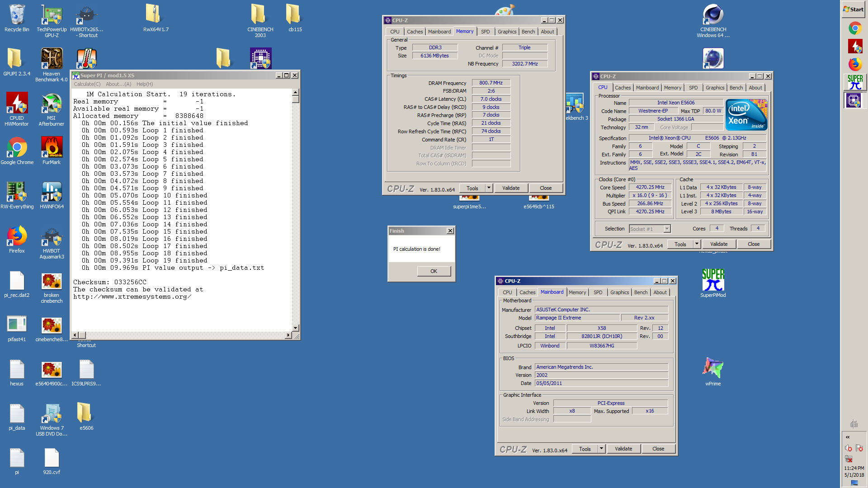868x488 pixels.
Task: Open broken cinebench image file
Action: (52, 286)
